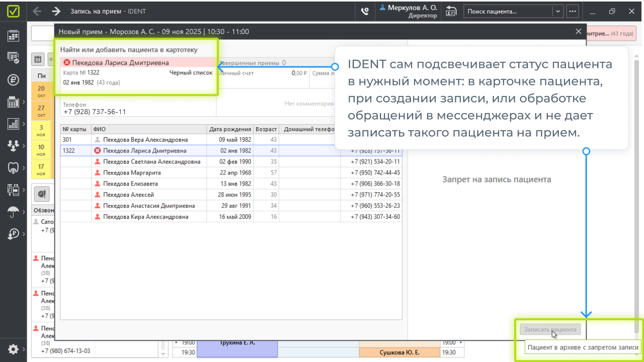Close the Новый прием dialog

click(578, 31)
